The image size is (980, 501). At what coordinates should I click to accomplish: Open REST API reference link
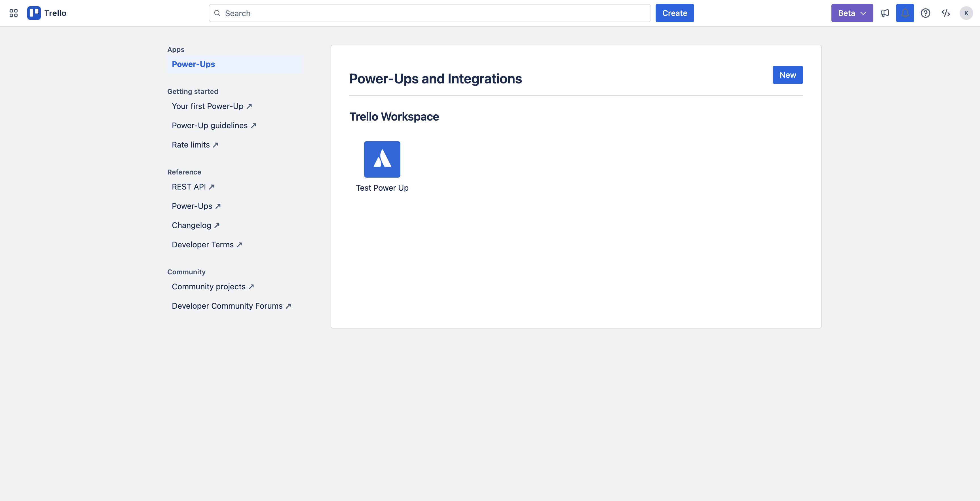point(193,187)
